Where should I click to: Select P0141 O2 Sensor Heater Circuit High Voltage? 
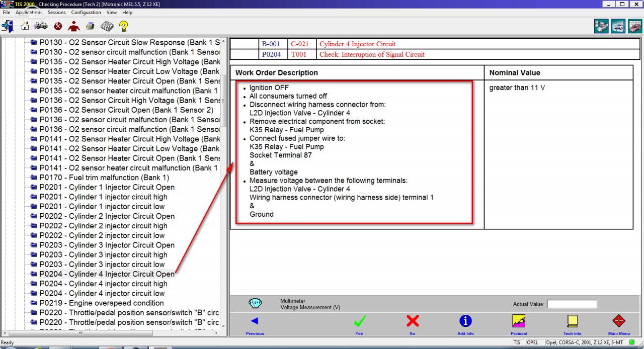[129, 139]
